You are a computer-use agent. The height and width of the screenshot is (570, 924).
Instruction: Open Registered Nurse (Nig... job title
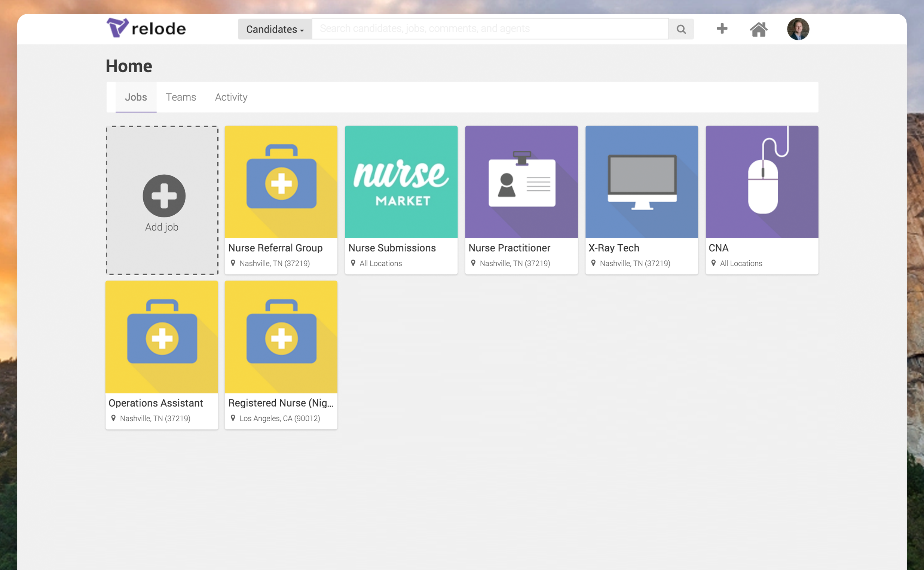281,402
